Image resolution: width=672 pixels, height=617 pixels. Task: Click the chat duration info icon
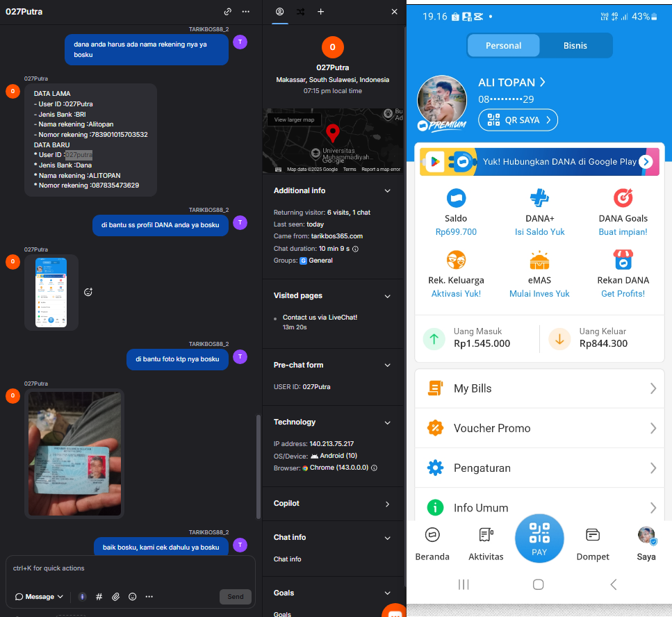point(355,249)
